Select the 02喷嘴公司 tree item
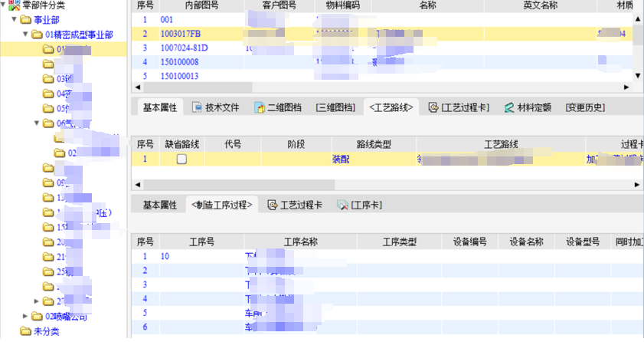The height and width of the screenshot is (342, 644). pyautogui.click(x=66, y=316)
